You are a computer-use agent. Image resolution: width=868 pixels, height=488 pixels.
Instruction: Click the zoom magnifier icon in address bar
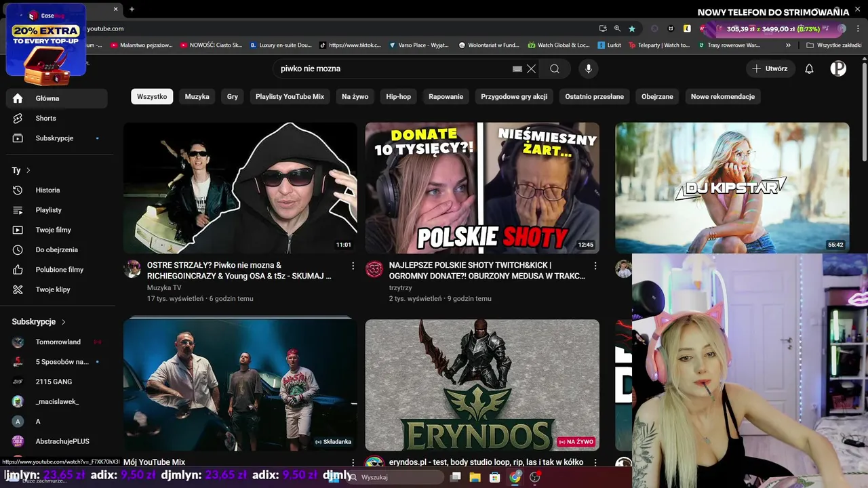(617, 28)
